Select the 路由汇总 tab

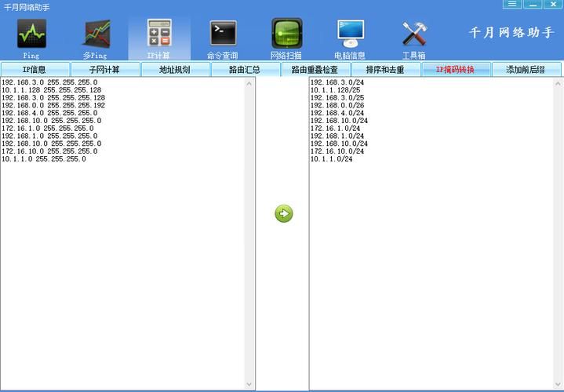pyautogui.click(x=245, y=70)
